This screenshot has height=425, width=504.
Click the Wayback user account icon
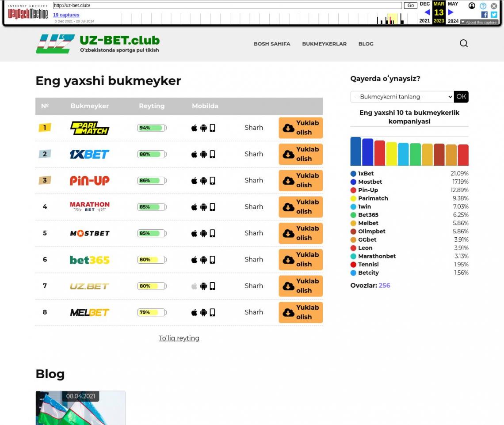point(472,6)
